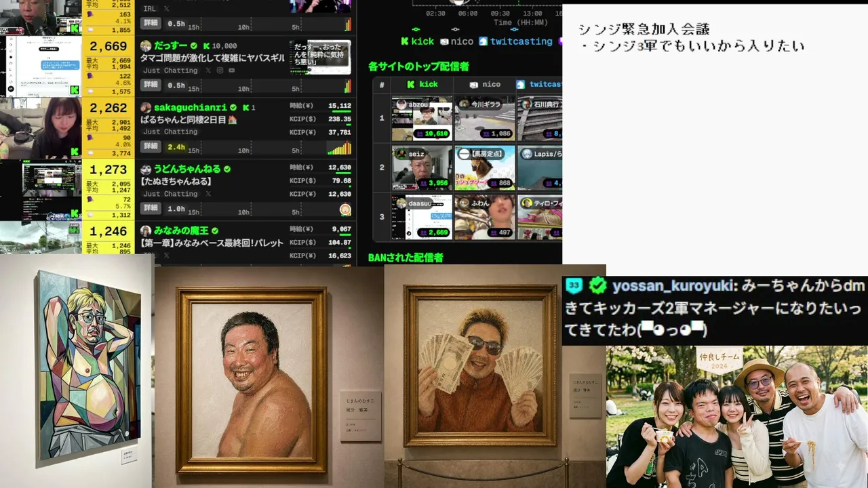Open the YouTube icon in だっすー row
The width and height of the screenshot is (868, 488).
point(232,70)
